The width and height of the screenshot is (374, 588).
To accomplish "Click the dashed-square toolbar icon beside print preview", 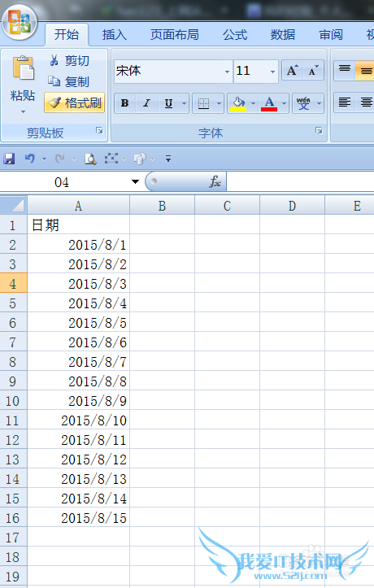I will pos(111,159).
